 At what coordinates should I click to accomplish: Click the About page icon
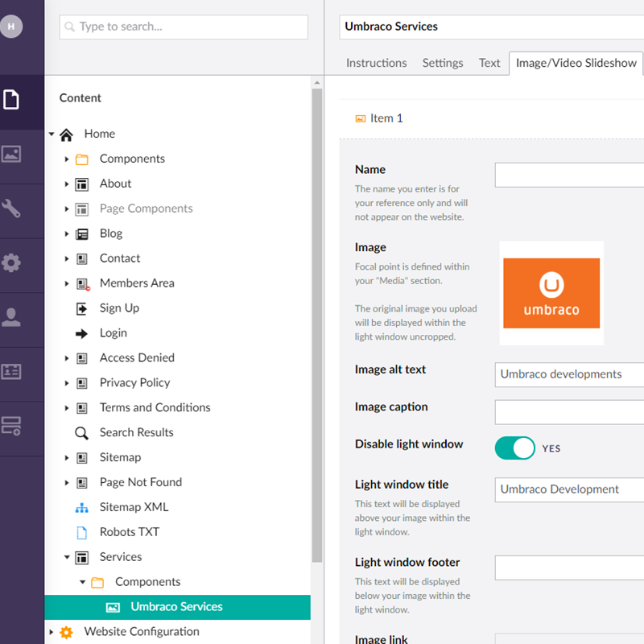tap(82, 184)
